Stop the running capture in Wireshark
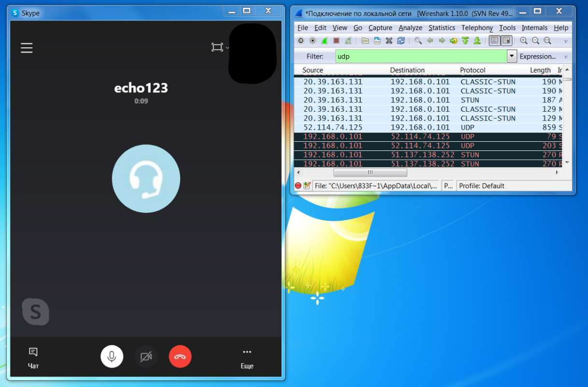The height and width of the screenshot is (387, 588). [336, 41]
